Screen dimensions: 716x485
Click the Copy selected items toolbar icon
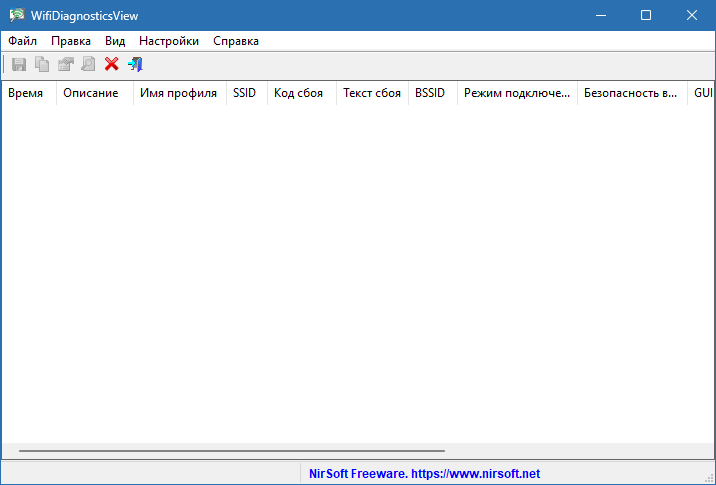[x=42, y=64]
